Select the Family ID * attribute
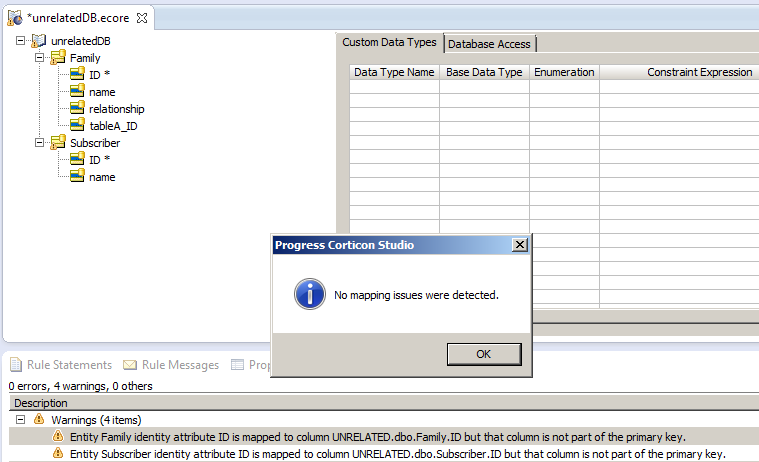This screenshot has width=759, height=462. [99, 75]
